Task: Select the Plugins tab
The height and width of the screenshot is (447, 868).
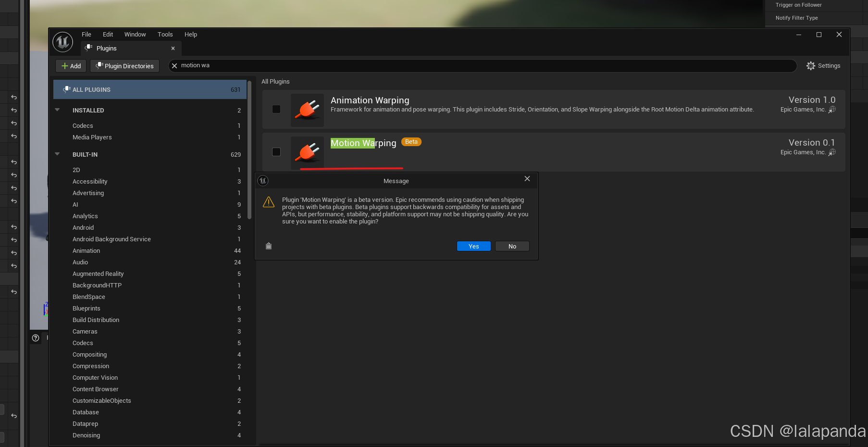Action: pos(131,49)
